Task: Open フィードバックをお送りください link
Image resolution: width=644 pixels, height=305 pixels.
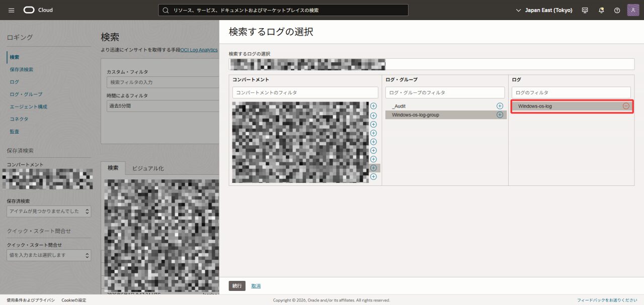Action: tap(607, 300)
